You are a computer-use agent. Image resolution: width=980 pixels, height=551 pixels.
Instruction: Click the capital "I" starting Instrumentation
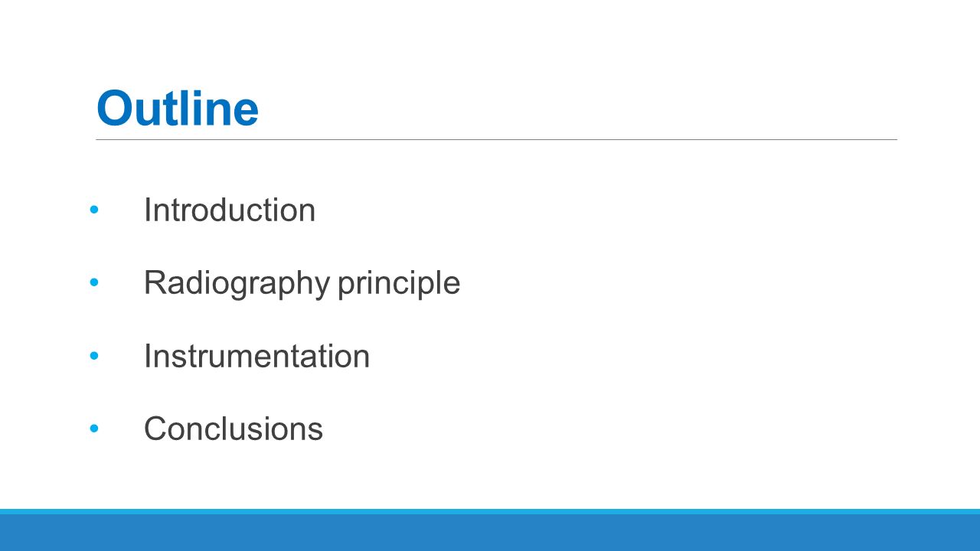pos(148,357)
